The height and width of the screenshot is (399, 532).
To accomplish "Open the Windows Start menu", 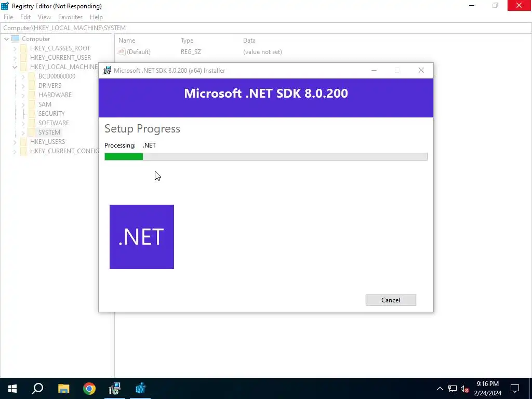I will pyautogui.click(x=12, y=389).
